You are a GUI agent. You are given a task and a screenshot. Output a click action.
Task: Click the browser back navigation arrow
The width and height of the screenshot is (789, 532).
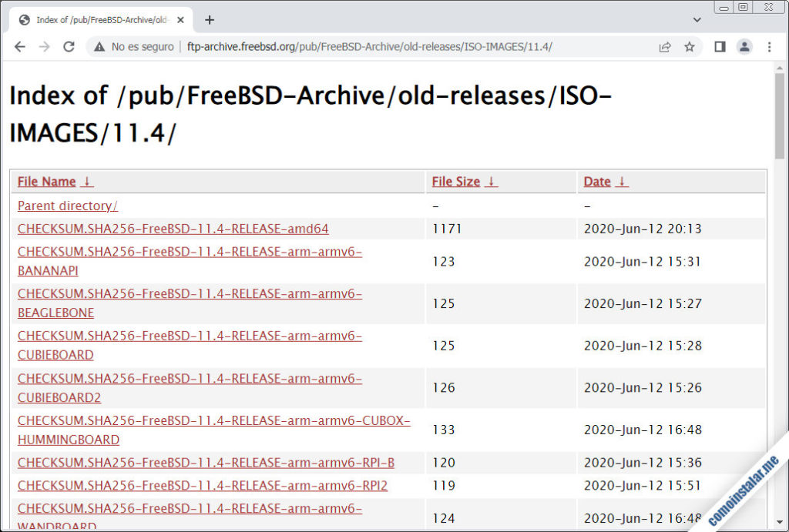(x=20, y=46)
